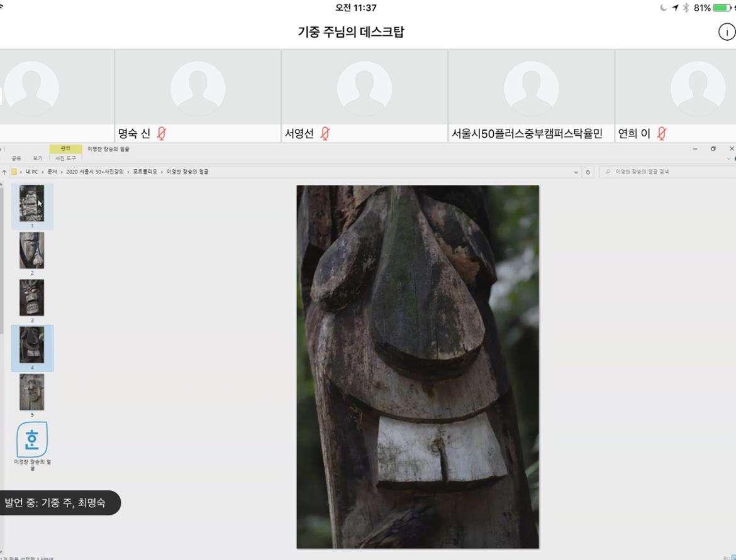
Task: Select the 사진 도구 tab
Action: pos(65,158)
